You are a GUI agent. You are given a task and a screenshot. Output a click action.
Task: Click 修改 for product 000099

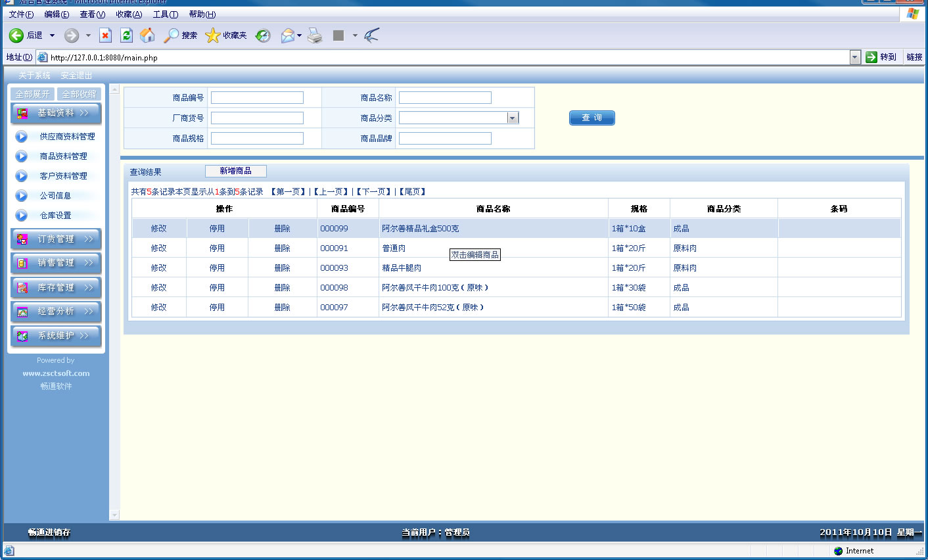[159, 229]
